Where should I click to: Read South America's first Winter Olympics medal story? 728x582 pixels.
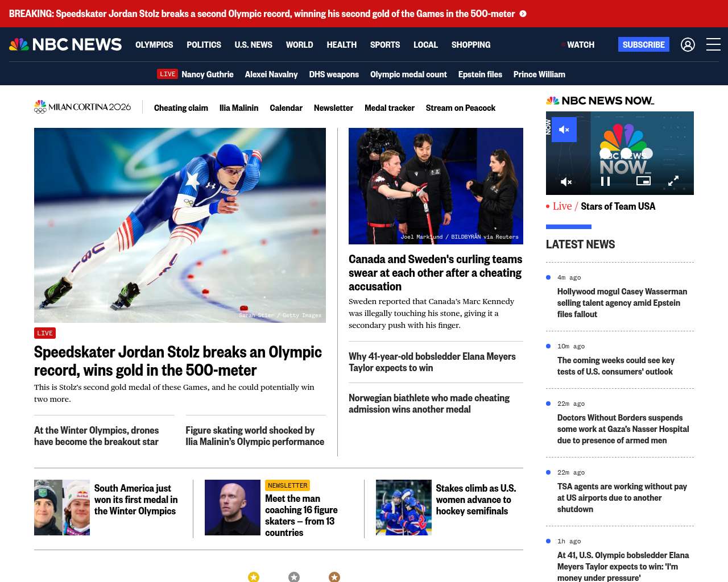pyautogui.click(x=136, y=500)
